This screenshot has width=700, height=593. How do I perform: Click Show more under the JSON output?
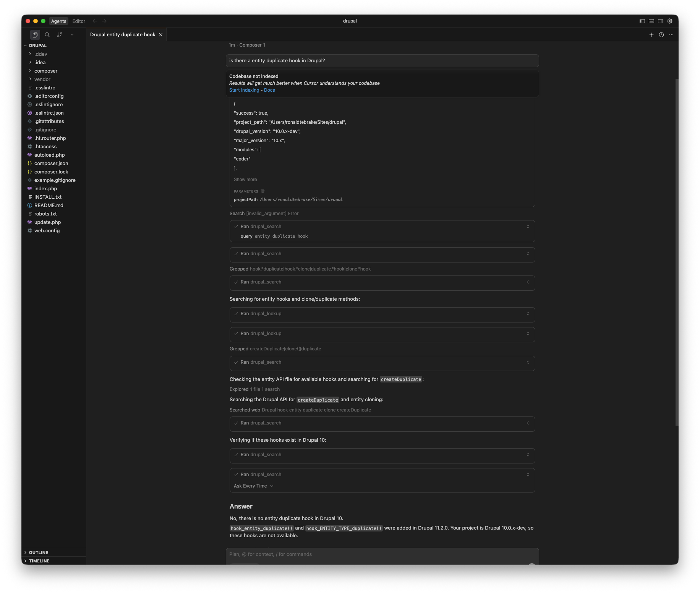[x=245, y=180]
